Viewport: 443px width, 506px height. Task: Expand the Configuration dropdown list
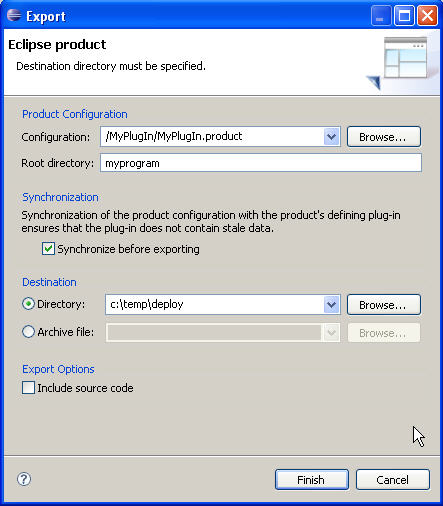331,137
